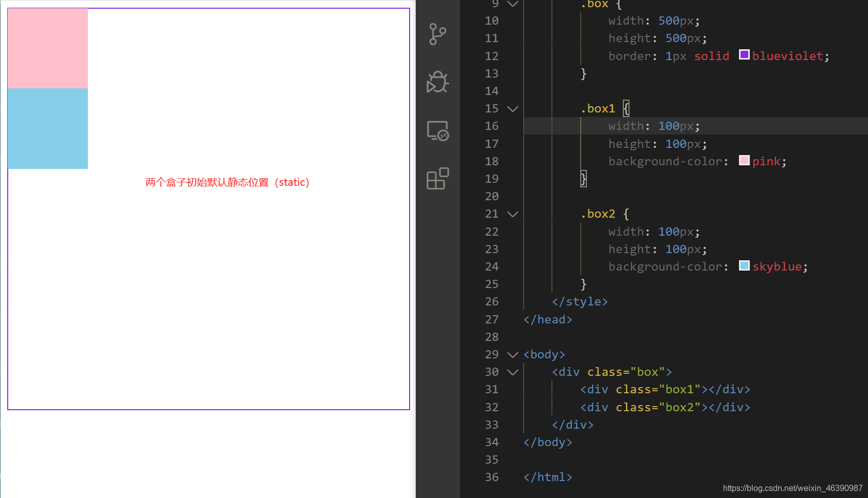Click line number 16 in the gutter
The height and width of the screenshot is (498, 868).
tap(492, 126)
